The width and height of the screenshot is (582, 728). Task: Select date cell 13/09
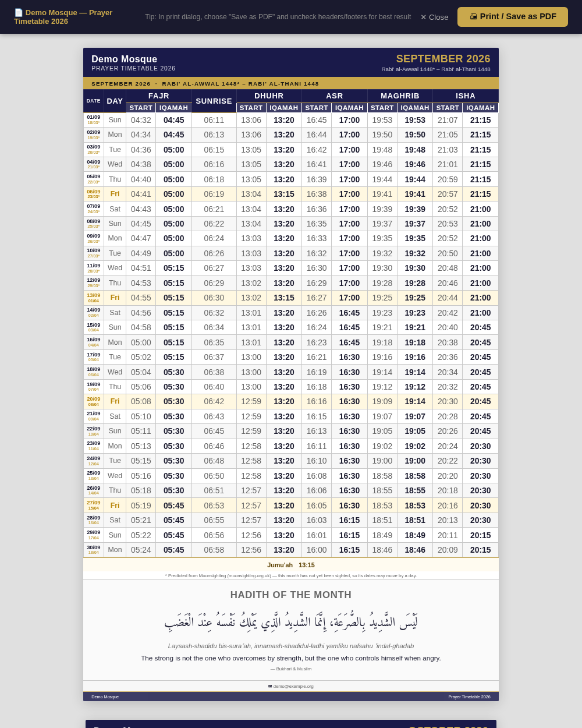pyautogui.click(x=94, y=298)
